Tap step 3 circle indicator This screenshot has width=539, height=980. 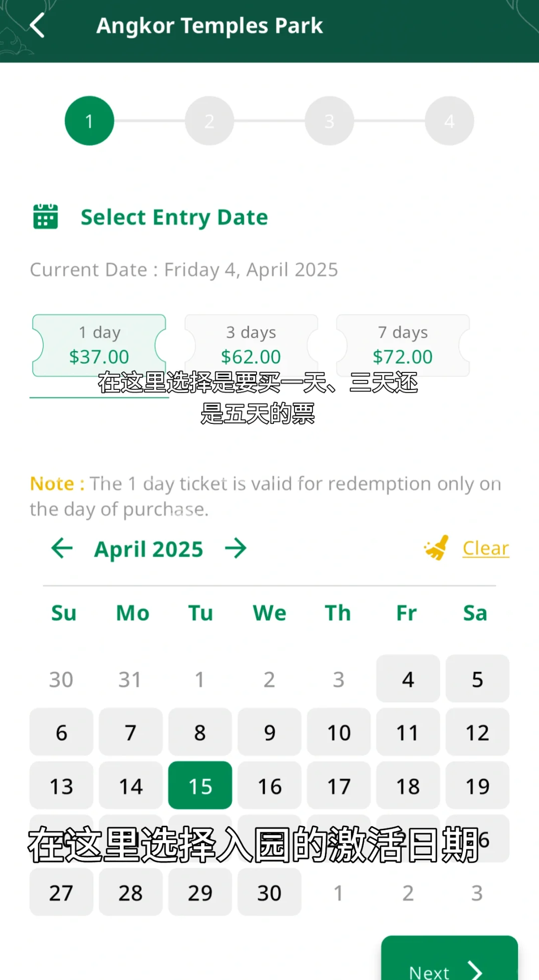pos(329,121)
